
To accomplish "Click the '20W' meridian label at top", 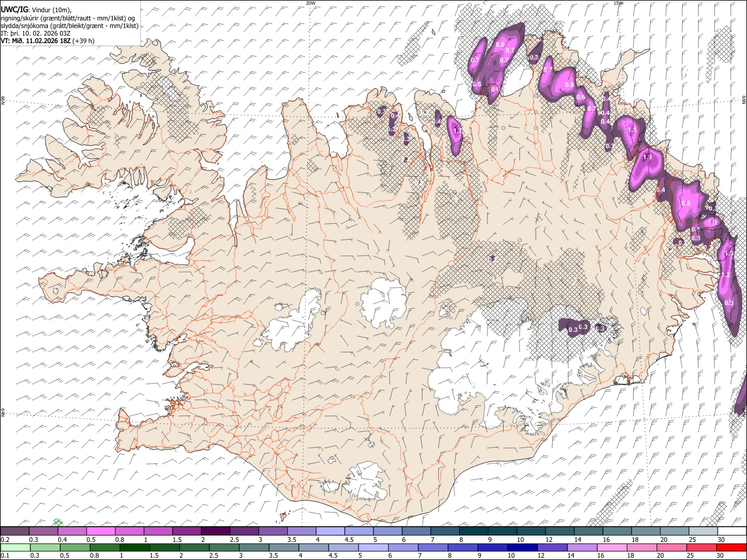I will pyautogui.click(x=310, y=3).
